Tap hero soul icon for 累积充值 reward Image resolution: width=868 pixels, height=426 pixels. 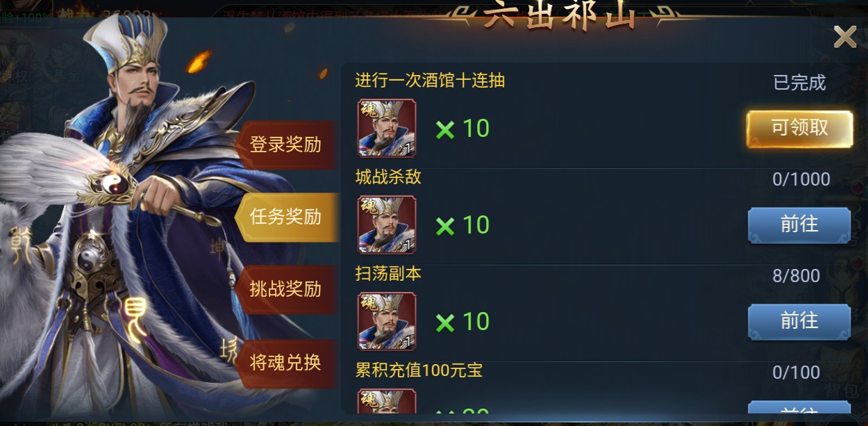tap(387, 403)
